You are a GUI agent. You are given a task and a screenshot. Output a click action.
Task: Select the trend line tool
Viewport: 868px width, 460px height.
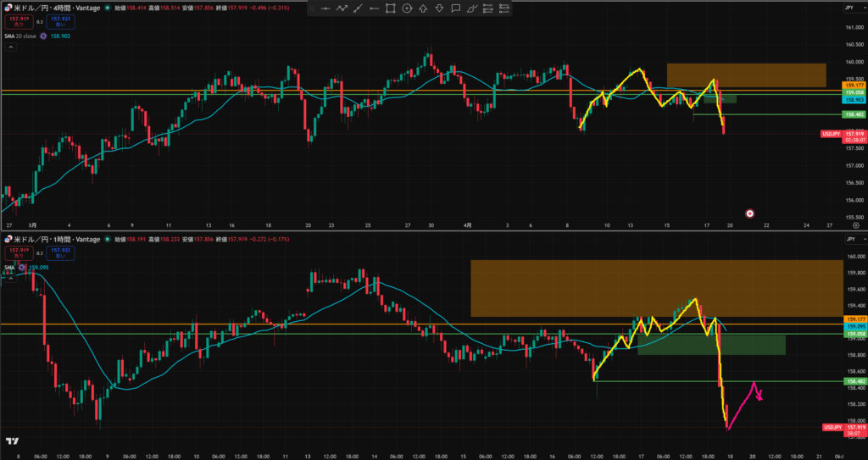[358, 8]
